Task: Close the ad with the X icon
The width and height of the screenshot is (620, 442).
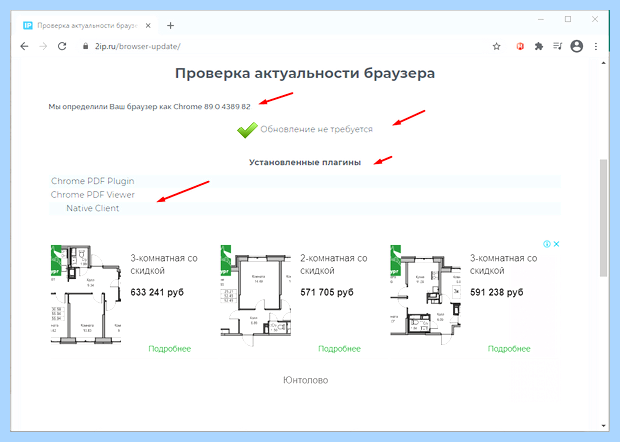Action: pyautogui.click(x=556, y=244)
